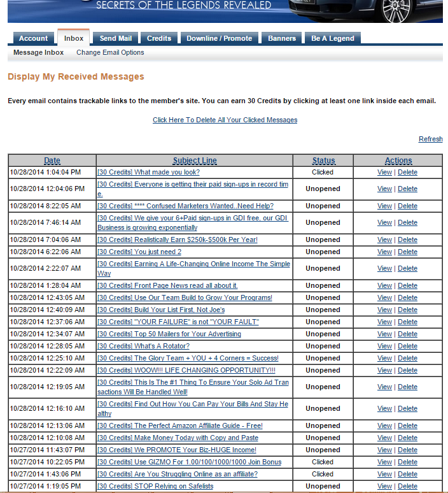Open the 'You just need 2' message
Screen dimensions: 448x493
pos(139,252)
